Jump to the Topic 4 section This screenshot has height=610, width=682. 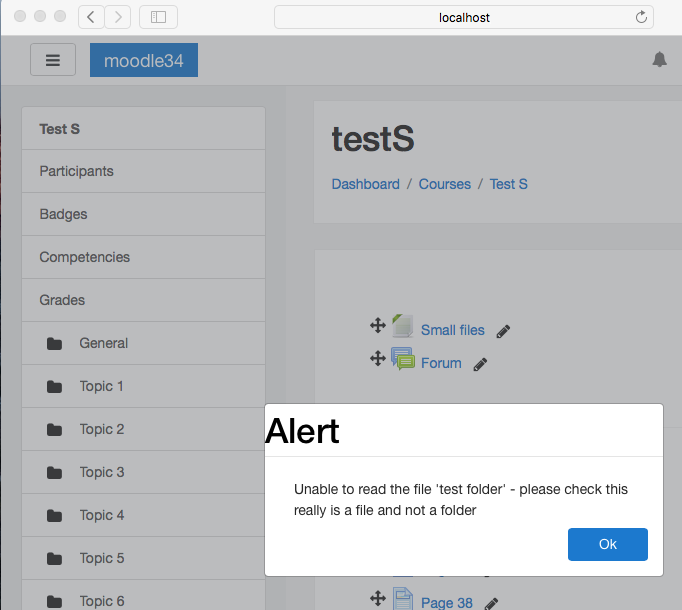144,515
